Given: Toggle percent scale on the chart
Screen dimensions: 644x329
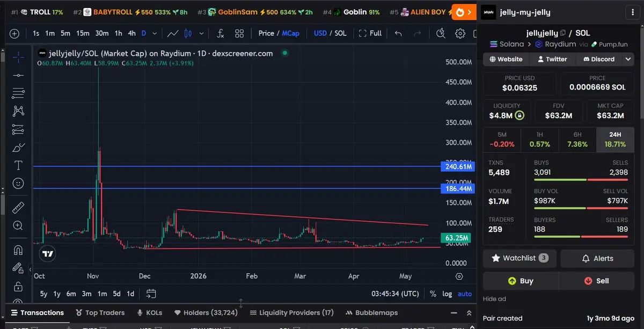Looking at the screenshot, I should pyautogui.click(x=433, y=294).
